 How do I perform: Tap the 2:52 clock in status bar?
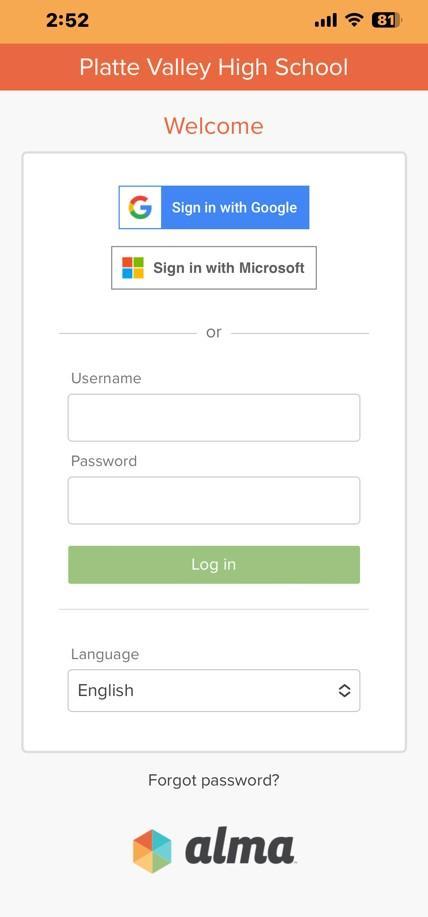coord(67,20)
